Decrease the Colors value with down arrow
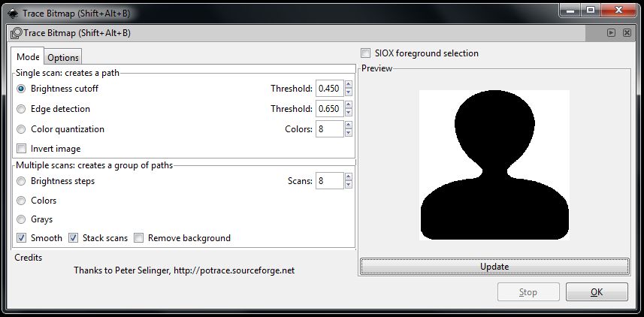 coord(349,133)
